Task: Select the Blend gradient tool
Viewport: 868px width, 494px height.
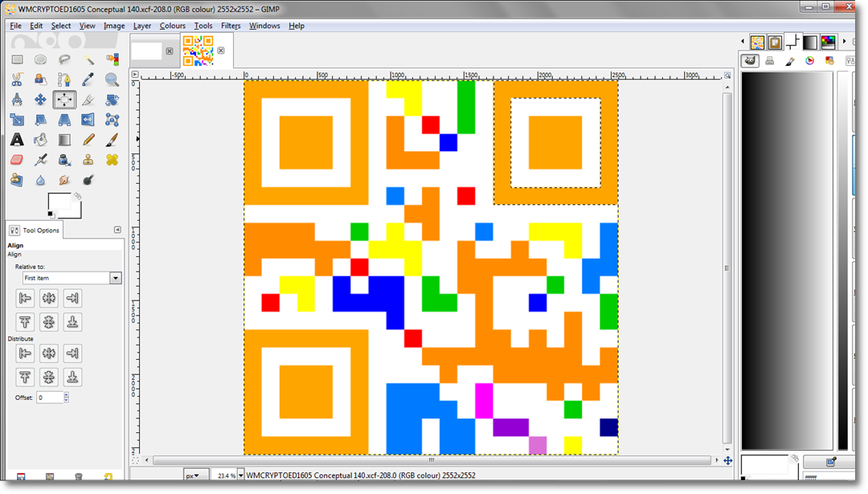Action: point(64,140)
